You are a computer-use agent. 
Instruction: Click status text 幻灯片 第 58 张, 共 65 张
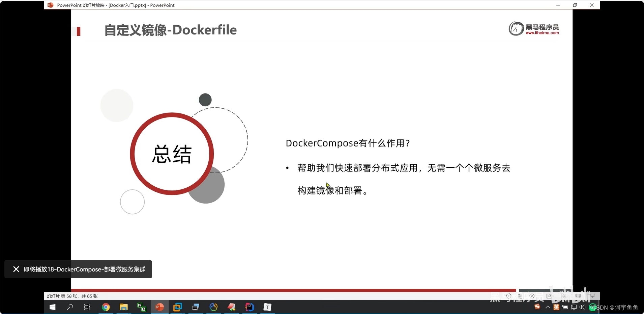[72, 296]
